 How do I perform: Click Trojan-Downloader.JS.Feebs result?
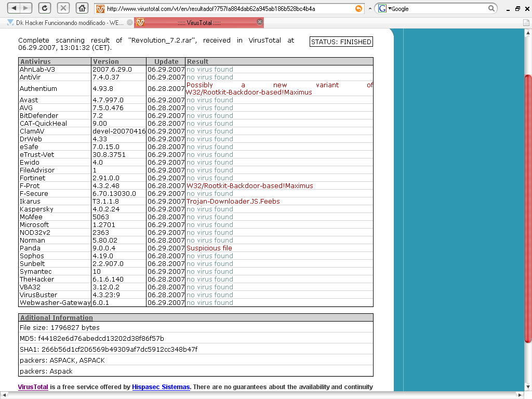pyautogui.click(x=233, y=201)
